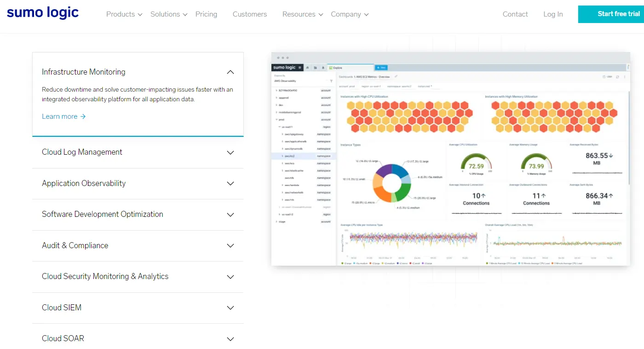The height and width of the screenshot is (349, 644).
Task: Open the Customers page
Action: pyautogui.click(x=250, y=14)
